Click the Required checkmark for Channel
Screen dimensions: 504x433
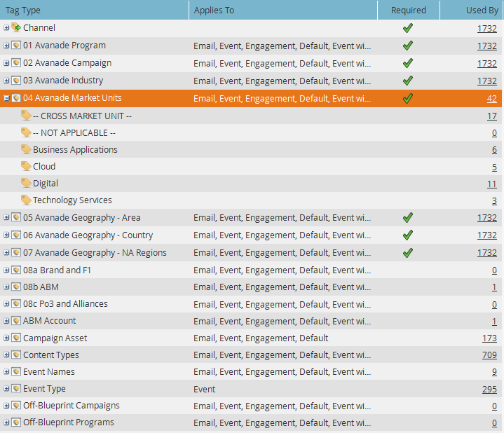tap(408, 28)
